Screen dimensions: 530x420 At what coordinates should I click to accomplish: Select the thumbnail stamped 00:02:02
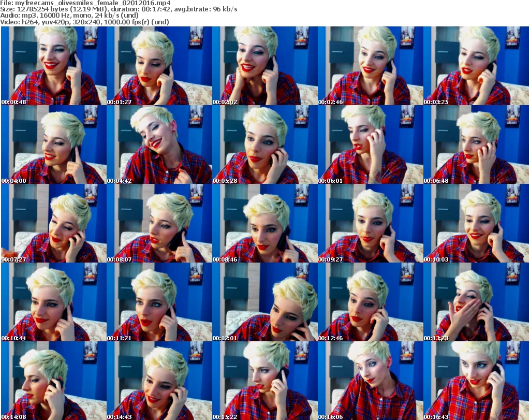coord(264,66)
